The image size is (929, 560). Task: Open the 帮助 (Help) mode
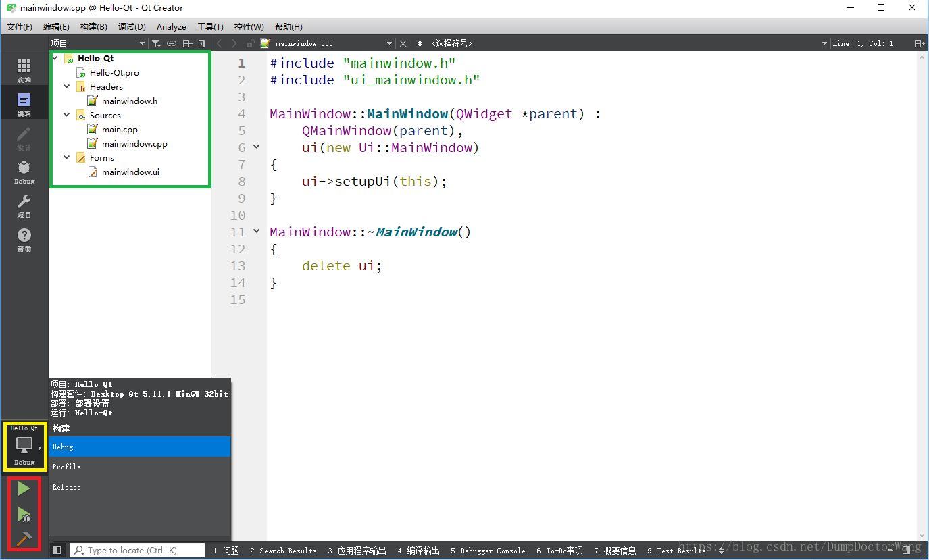pyautogui.click(x=24, y=239)
